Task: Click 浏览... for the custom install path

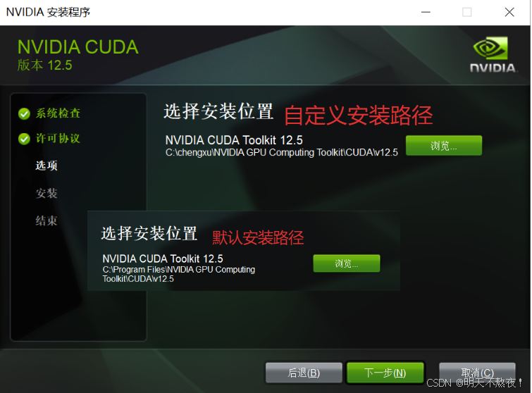Action: (444, 146)
